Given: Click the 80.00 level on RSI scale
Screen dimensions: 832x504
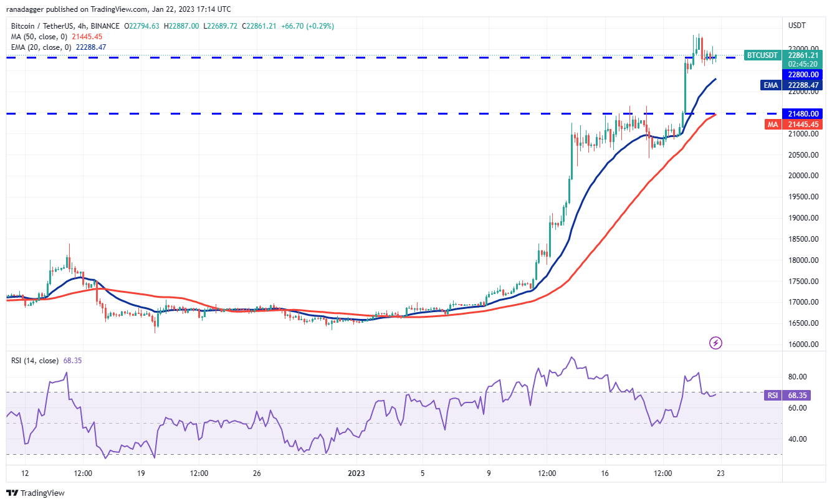Looking at the screenshot, I should (x=797, y=376).
